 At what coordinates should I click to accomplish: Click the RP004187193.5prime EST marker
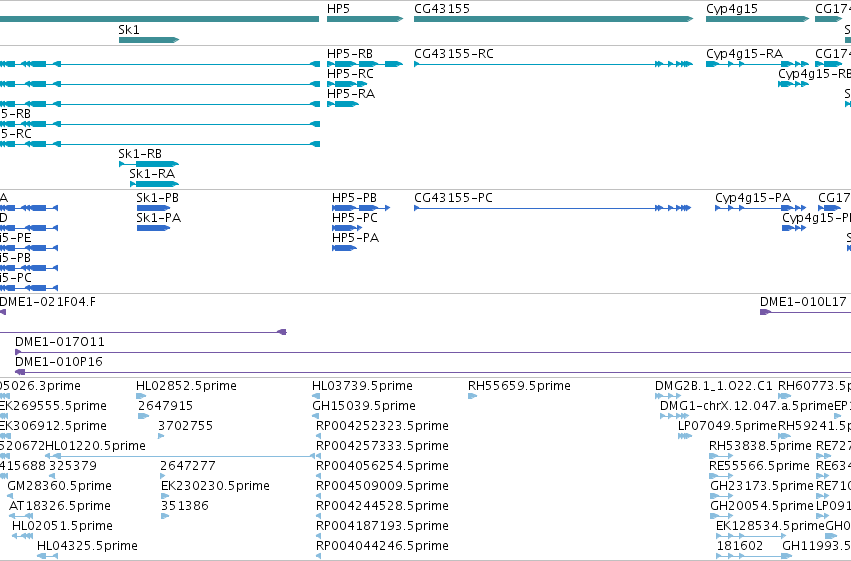(x=319, y=536)
